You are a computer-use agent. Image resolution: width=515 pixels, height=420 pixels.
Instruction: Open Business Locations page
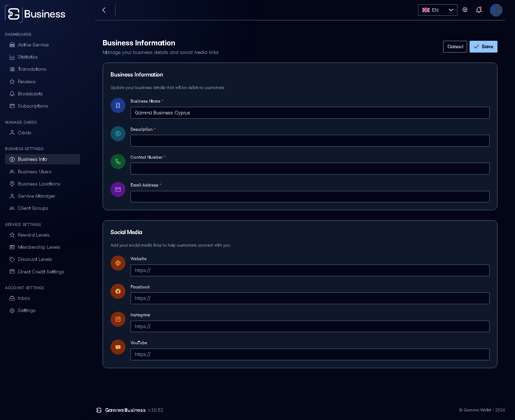(x=43, y=184)
